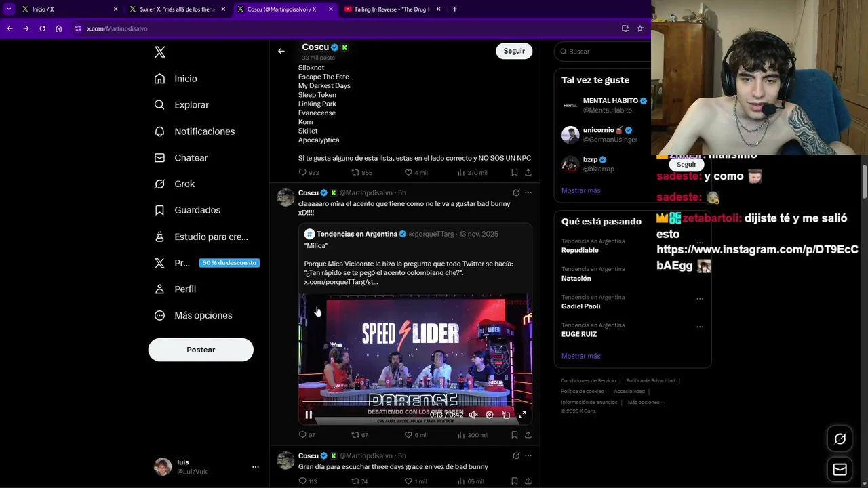Image resolution: width=868 pixels, height=488 pixels.
Task: Open Grok in the sidebar
Action: pos(174,184)
